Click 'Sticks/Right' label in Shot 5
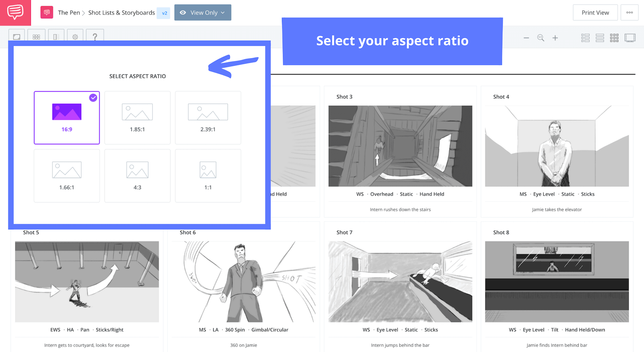 (x=109, y=330)
